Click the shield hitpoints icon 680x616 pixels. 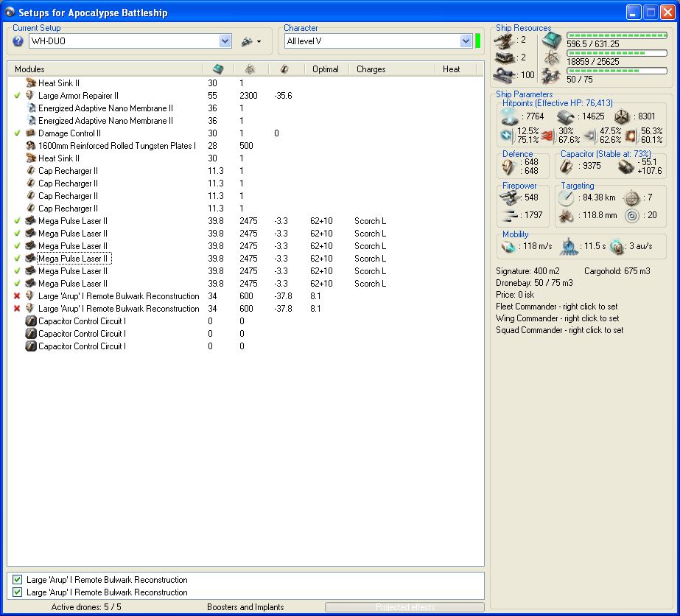508,116
